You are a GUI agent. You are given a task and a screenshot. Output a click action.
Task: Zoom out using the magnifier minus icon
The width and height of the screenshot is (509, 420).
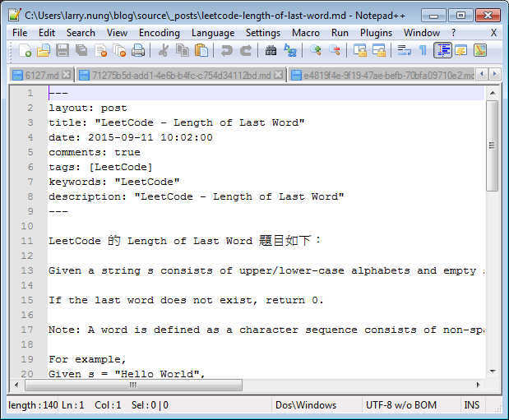(335, 51)
